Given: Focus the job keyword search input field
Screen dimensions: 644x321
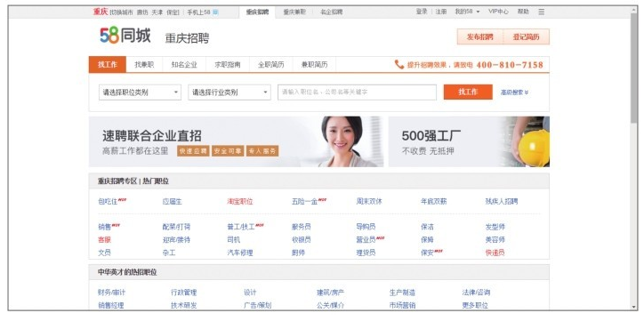Looking at the screenshot, I should click(357, 92).
